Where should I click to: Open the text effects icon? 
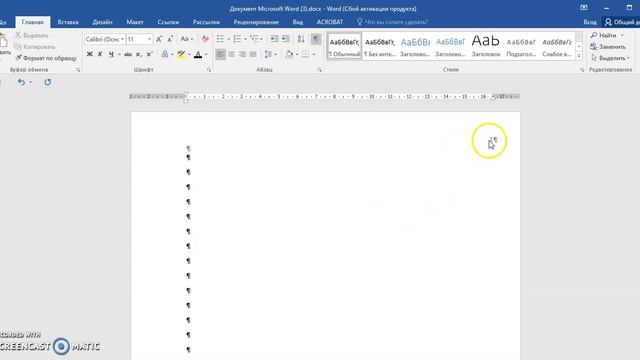click(165, 54)
